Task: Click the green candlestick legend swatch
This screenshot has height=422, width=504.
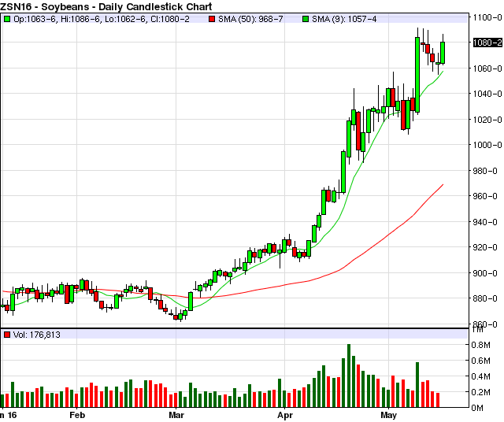Action: 7,19
